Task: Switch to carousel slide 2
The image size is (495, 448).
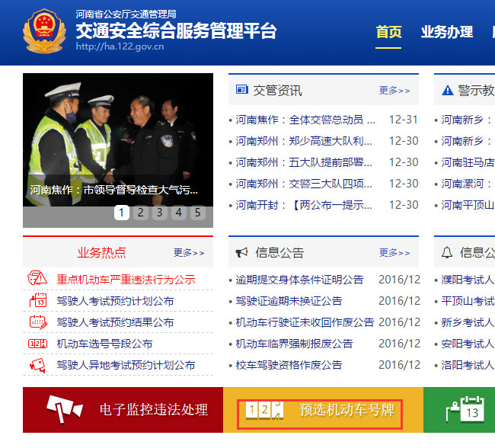Action: pos(141,213)
